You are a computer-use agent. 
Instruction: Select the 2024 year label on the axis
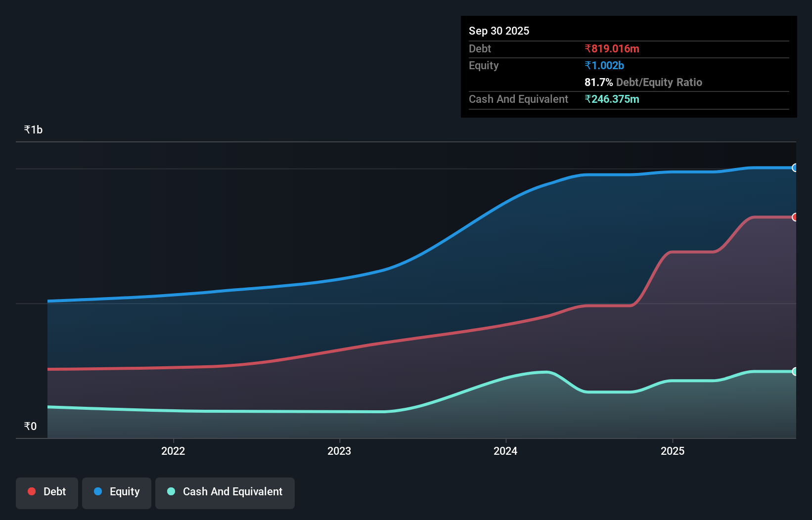tap(505, 451)
